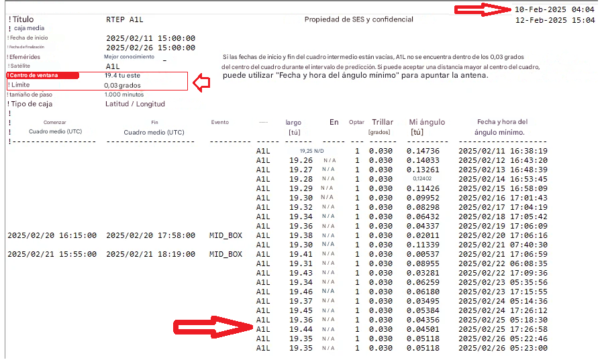The image size is (604, 364).
Task: Click the title value RTEP A1L
Action: 124,19
